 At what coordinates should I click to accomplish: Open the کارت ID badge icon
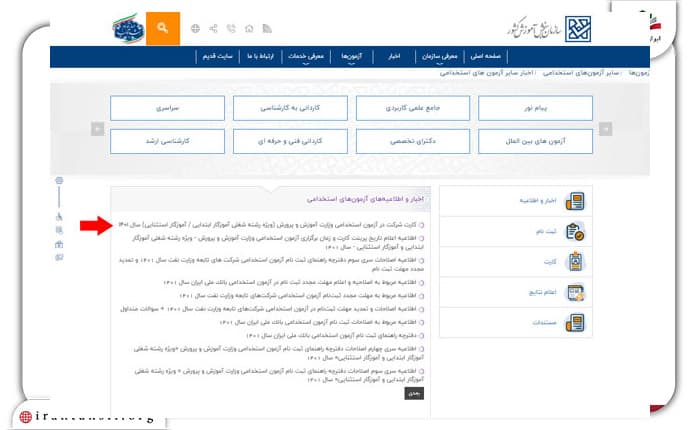click(x=575, y=262)
